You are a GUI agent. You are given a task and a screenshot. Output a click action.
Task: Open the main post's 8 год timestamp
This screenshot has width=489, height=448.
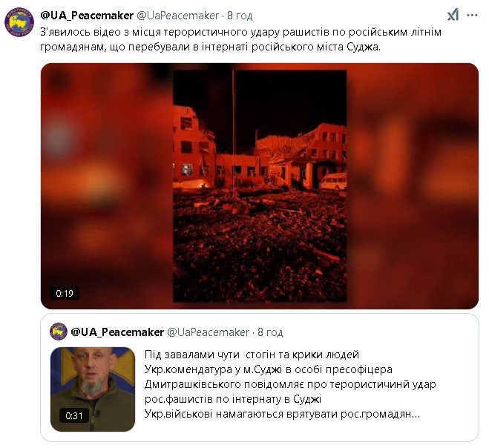(240, 16)
